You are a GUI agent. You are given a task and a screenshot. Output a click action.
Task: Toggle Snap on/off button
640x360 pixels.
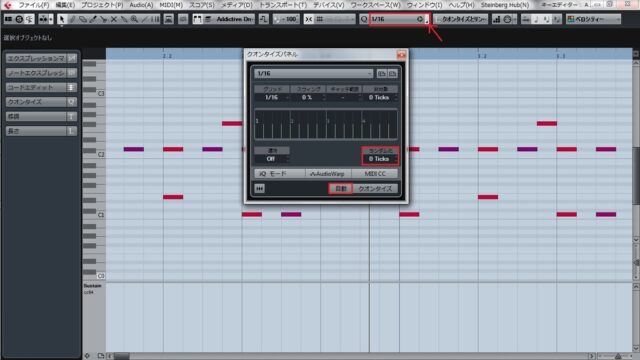309,19
